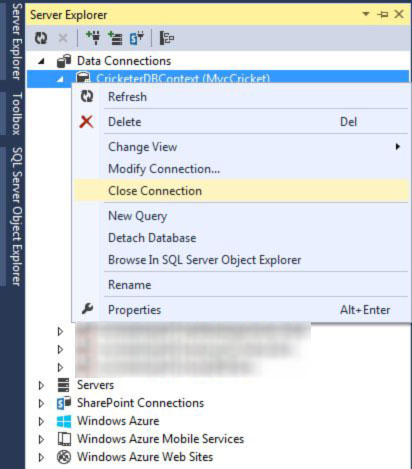
Task: Click Connect to Database toolbar icon
Action: click(x=93, y=38)
